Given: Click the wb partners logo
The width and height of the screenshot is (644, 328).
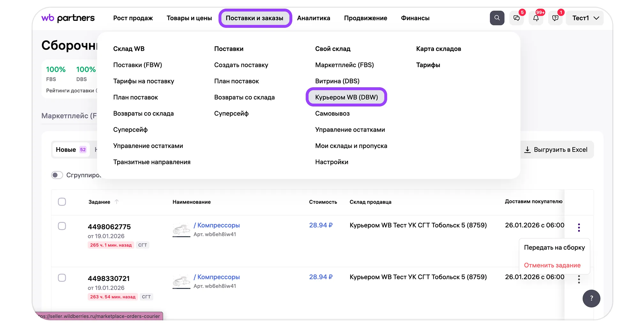Looking at the screenshot, I should point(68,18).
